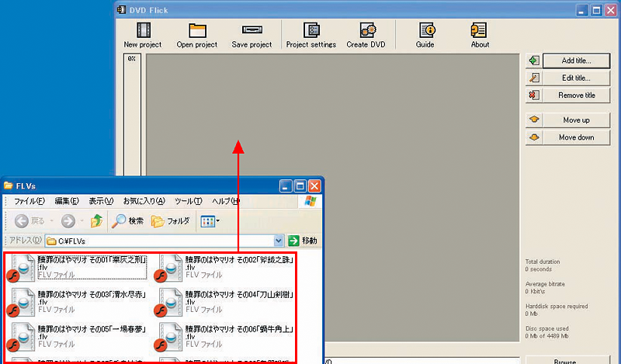The image size is (621, 364).
Task: Open 表示(V) menu in FLVs window
Action: click(101, 201)
